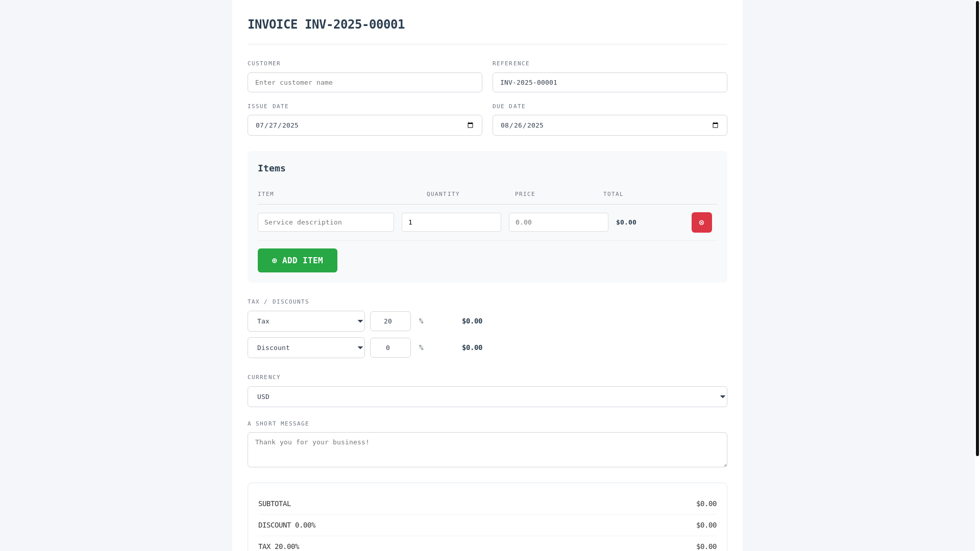Click the A SHORT MESSAGE label

[278, 424]
